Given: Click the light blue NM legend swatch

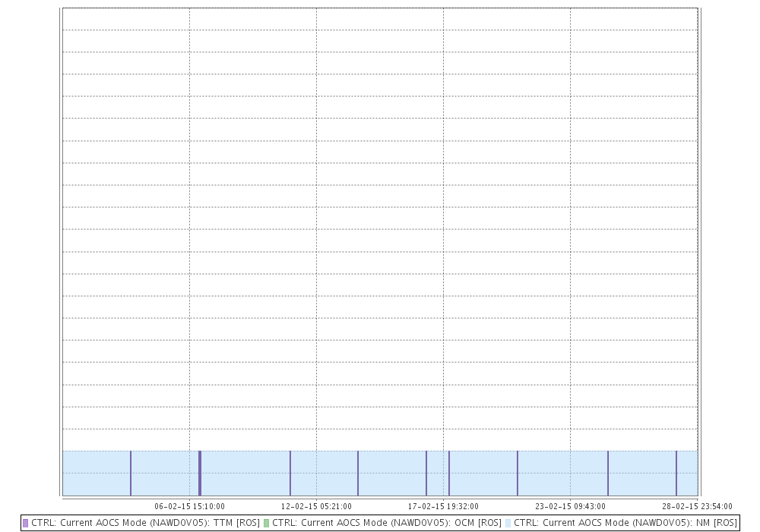Looking at the screenshot, I should coord(508,524).
